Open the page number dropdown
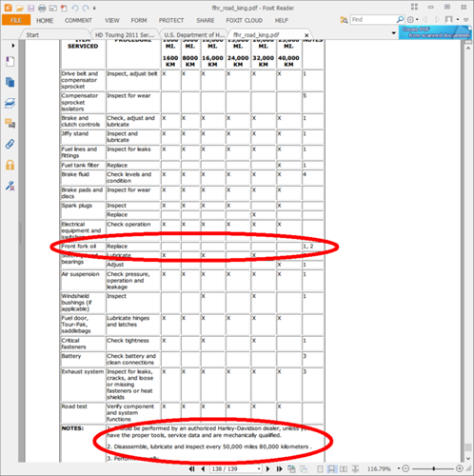 tap(259, 469)
